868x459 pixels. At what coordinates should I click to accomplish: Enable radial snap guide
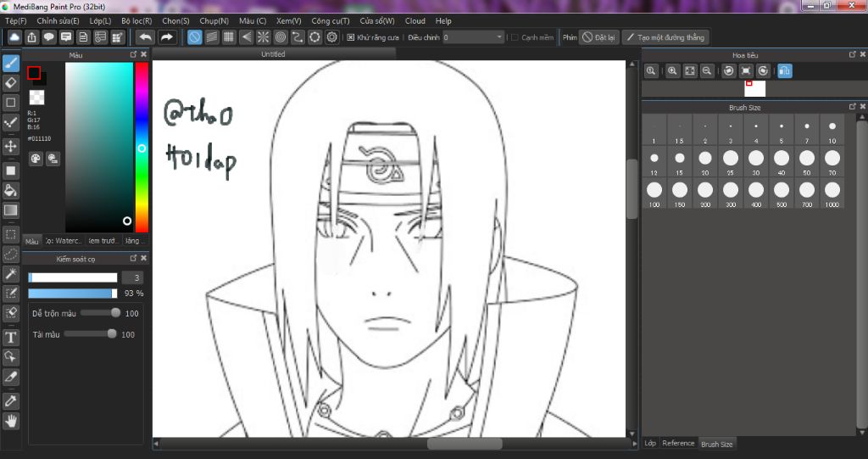pos(263,37)
